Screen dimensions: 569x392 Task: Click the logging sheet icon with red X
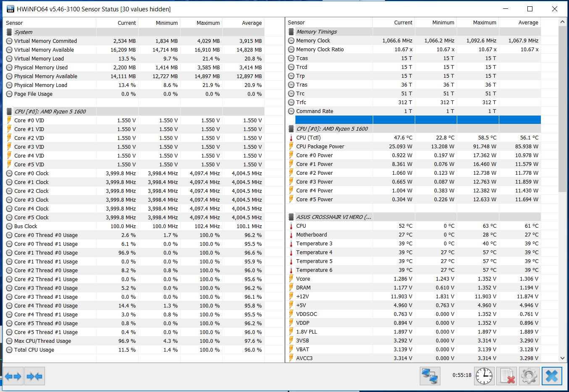pos(506,376)
